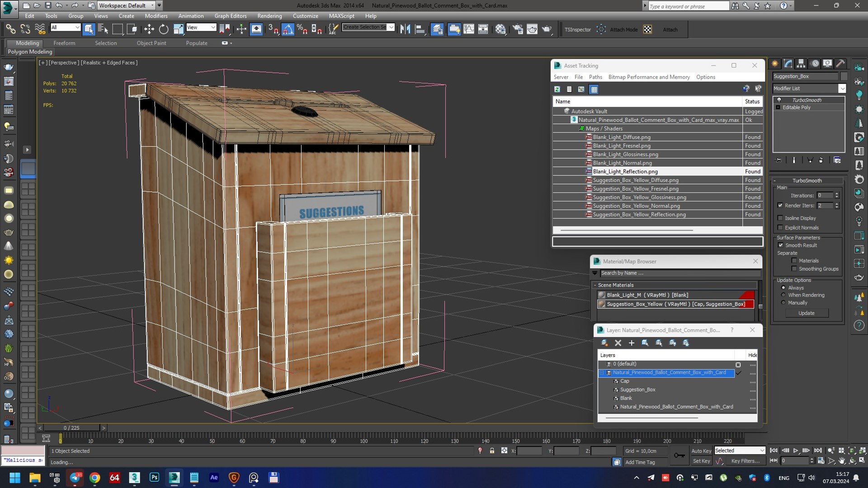Click the Auto Key button
Image resolution: width=868 pixels, height=488 pixels.
click(701, 451)
